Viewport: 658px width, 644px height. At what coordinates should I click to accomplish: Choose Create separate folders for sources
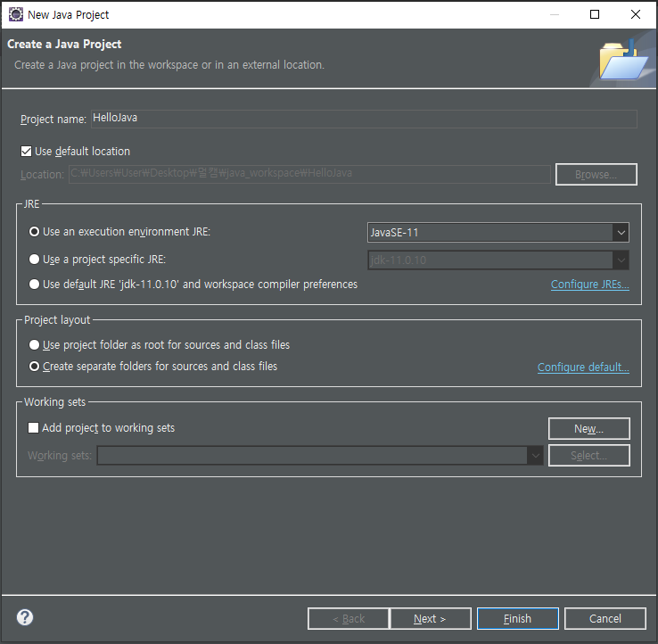coord(34,367)
